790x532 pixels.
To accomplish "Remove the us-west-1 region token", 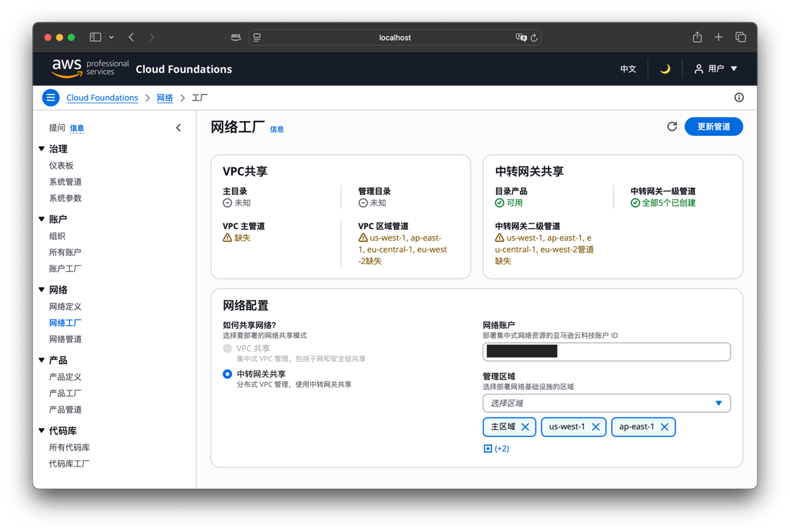I will (x=595, y=427).
